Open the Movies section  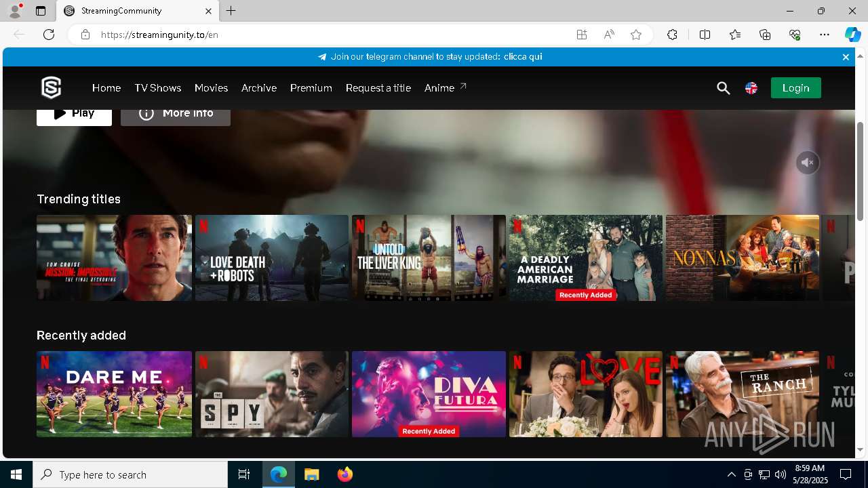click(211, 88)
